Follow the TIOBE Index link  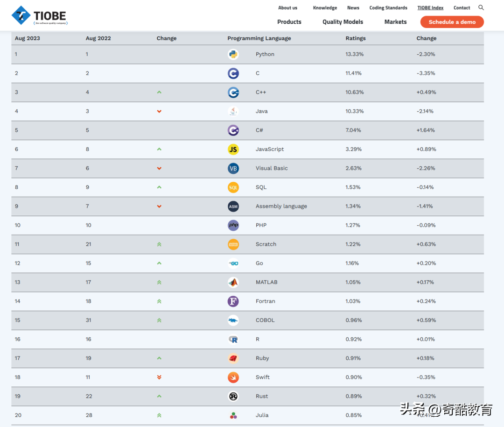click(430, 8)
